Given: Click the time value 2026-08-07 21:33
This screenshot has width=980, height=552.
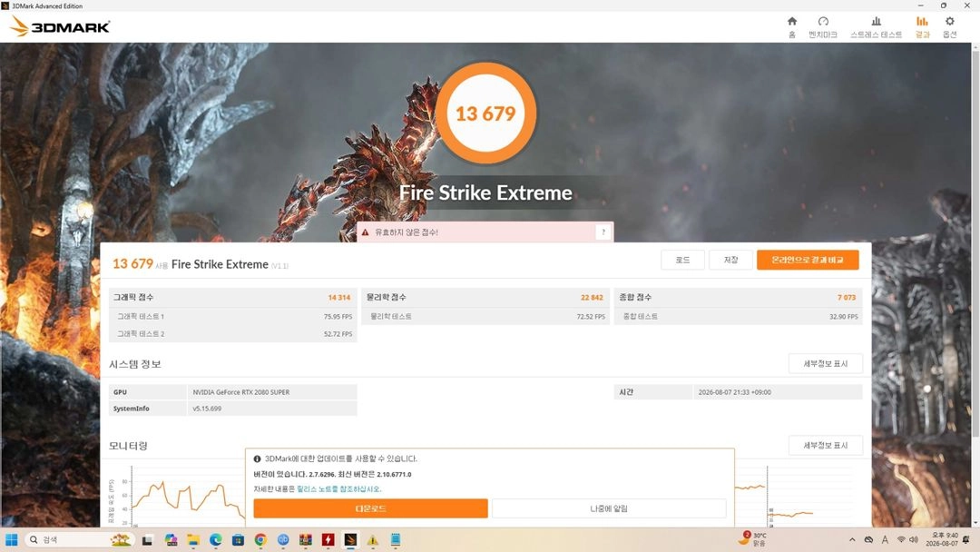Looking at the screenshot, I should click(x=734, y=392).
